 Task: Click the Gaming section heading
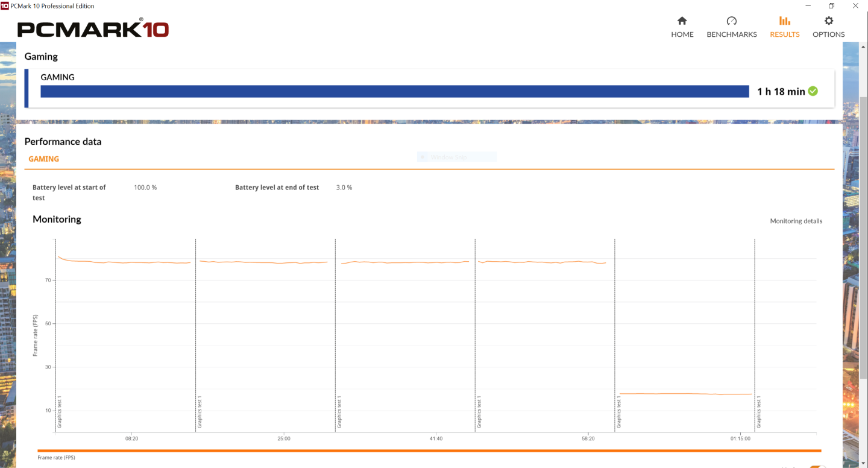coord(41,57)
